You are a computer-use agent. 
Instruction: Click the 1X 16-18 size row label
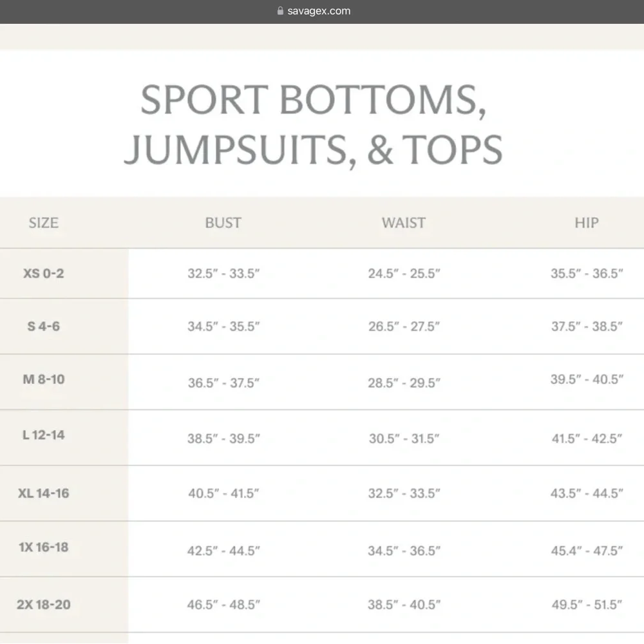coord(44,547)
